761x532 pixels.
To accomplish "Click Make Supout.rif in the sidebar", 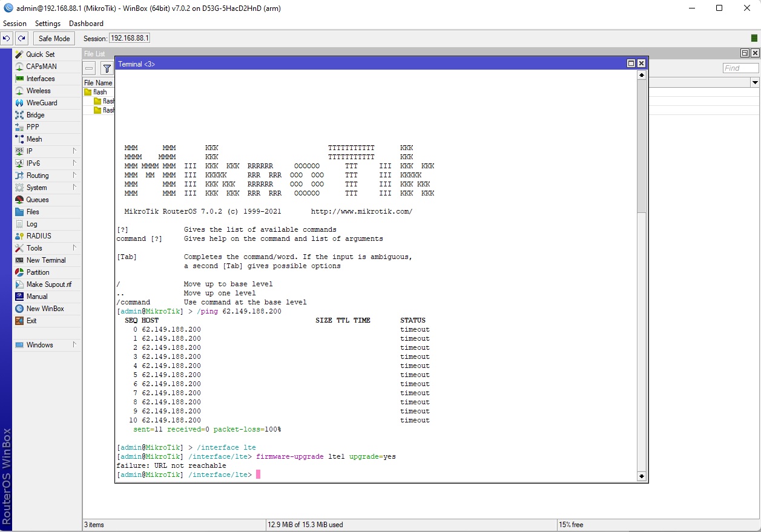I will 47,284.
